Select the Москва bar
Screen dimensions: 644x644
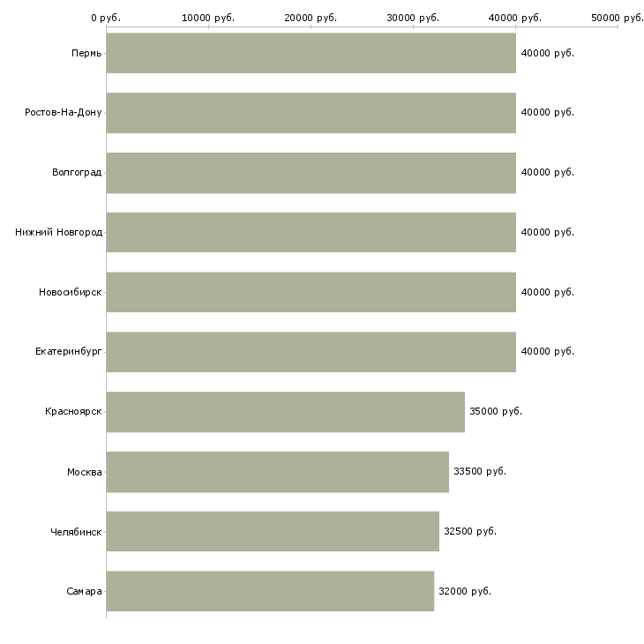277,472
